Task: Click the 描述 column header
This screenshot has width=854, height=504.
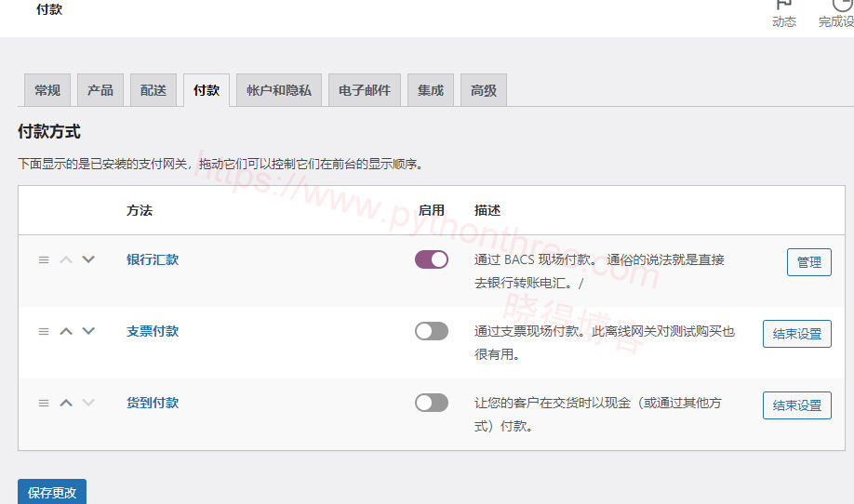Action: pos(487,211)
